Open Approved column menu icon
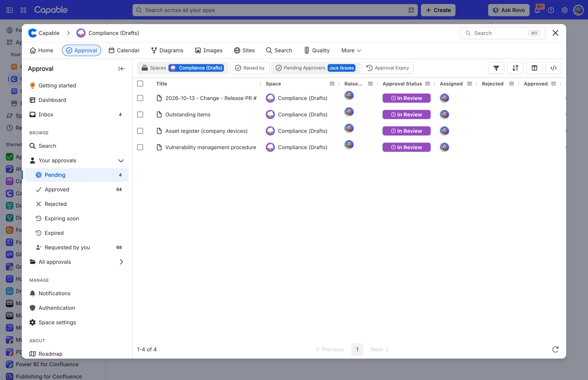The image size is (588, 380). tap(554, 84)
